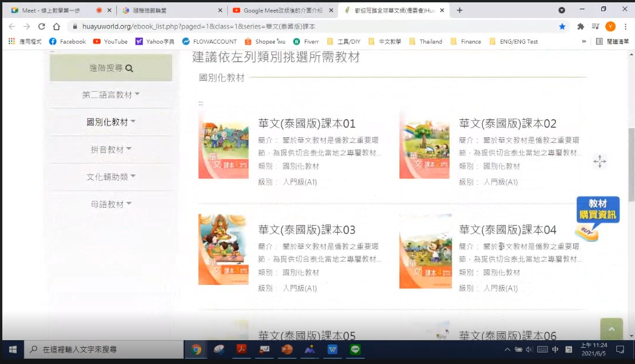635x364 pixels.
Task: Open the ENG/ENG Test bookmark folder
Action: 513,41
